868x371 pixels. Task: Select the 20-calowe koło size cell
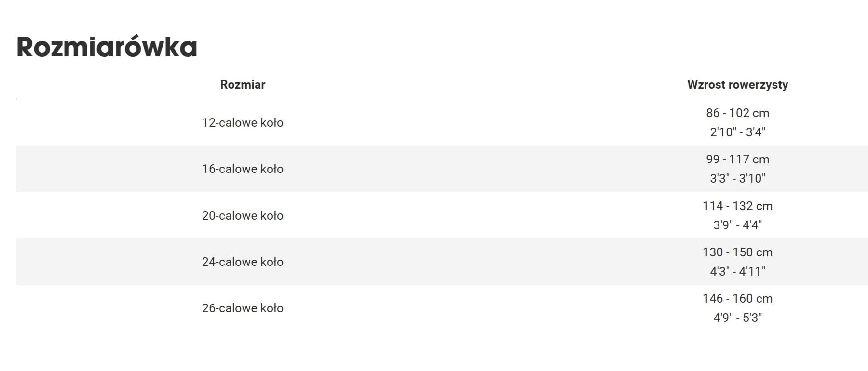click(243, 215)
